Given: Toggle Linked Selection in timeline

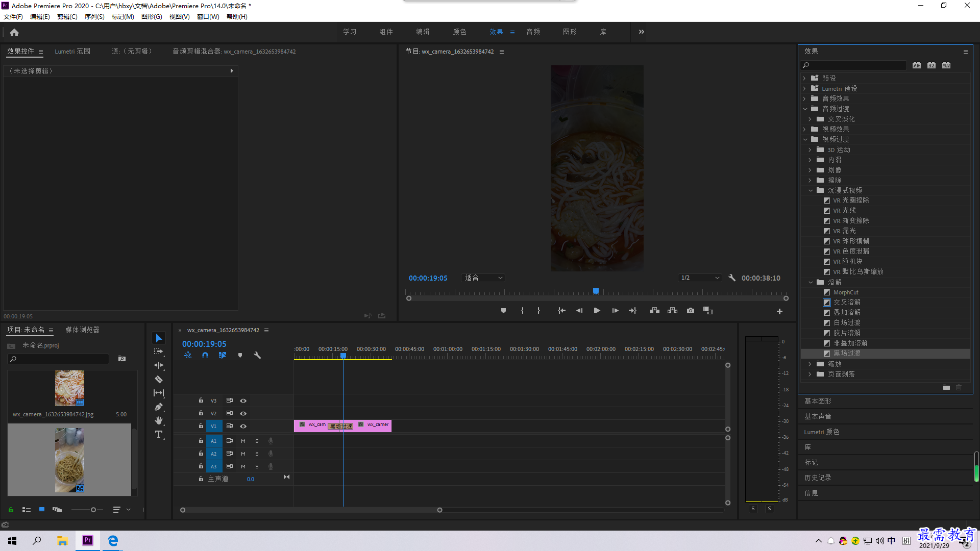Looking at the screenshot, I should click(x=223, y=355).
